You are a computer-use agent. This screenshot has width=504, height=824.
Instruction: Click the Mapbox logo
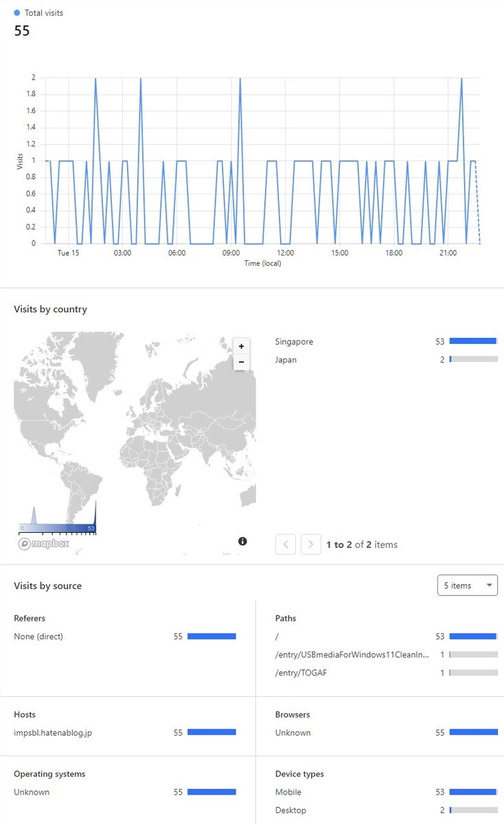(x=43, y=544)
